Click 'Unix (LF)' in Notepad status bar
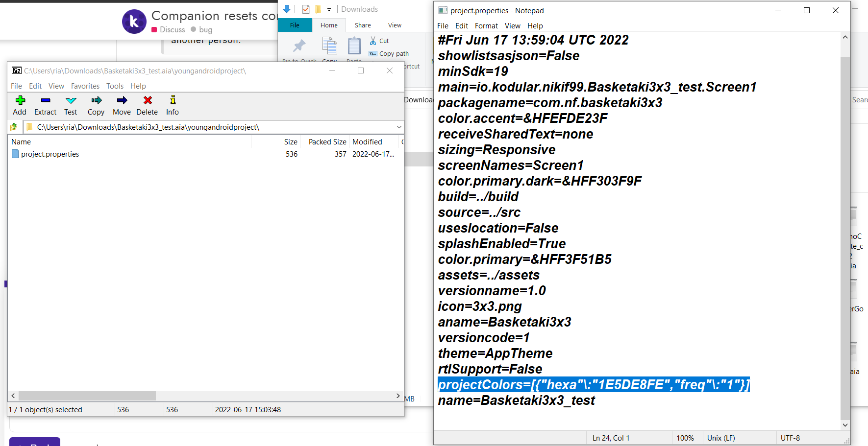The image size is (868, 446). 721,438
